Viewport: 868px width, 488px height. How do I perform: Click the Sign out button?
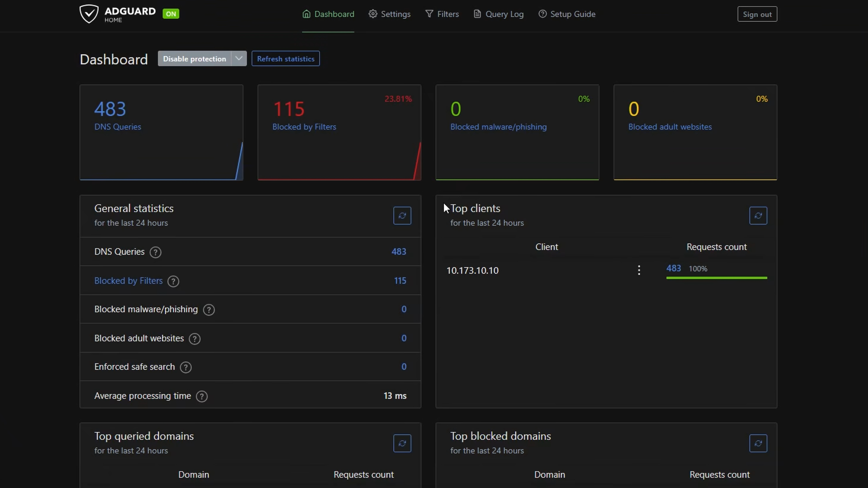coord(757,14)
